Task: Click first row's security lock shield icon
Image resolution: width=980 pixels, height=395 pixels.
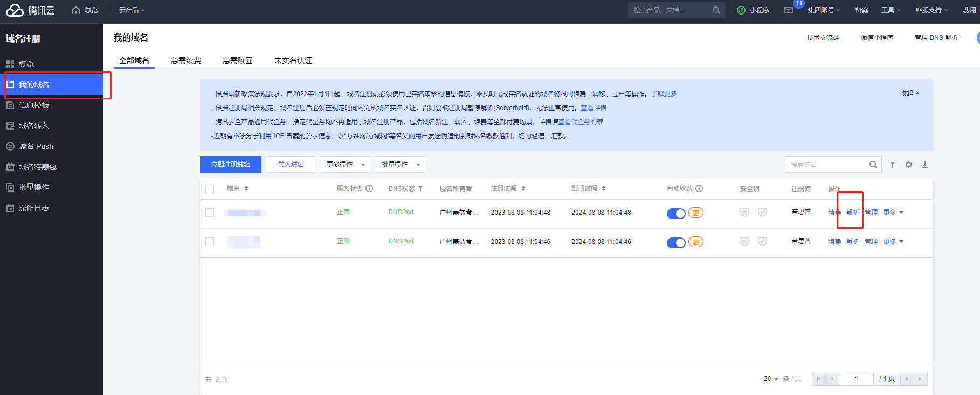Action: (744, 213)
